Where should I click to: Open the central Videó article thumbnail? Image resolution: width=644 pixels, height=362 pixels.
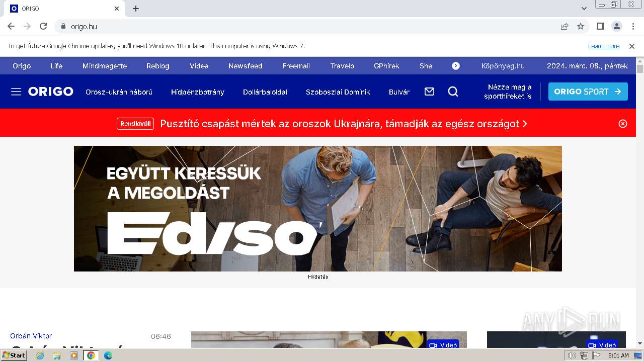tap(329, 339)
